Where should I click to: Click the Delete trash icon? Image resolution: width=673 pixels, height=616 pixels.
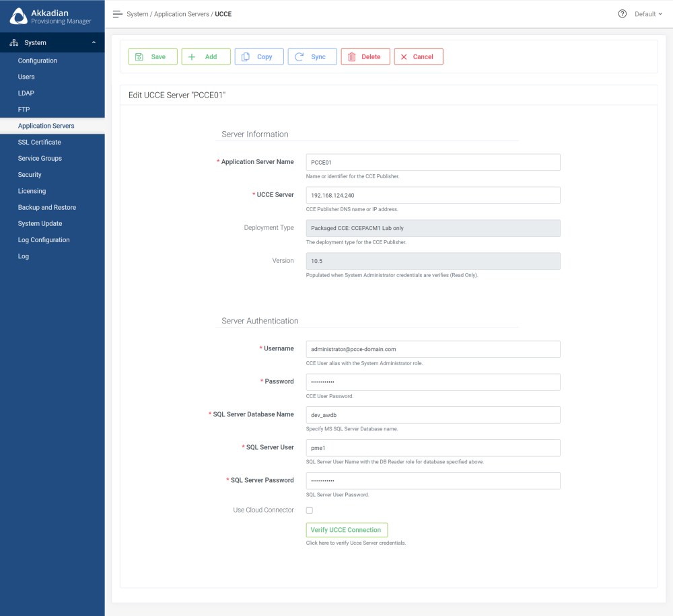coord(353,56)
